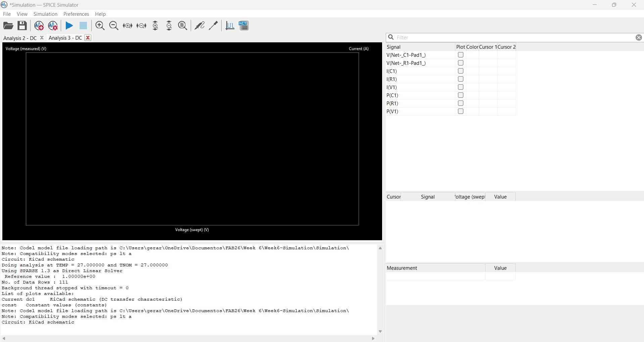Show the SPICE netlist
This screenshot has height=342, width=644.
244,26
